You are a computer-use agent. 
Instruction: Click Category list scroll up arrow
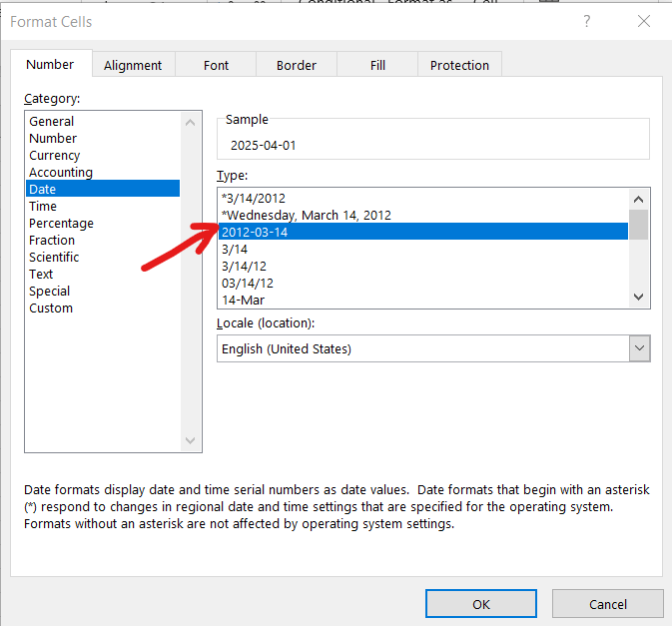[x=191, y=123]
